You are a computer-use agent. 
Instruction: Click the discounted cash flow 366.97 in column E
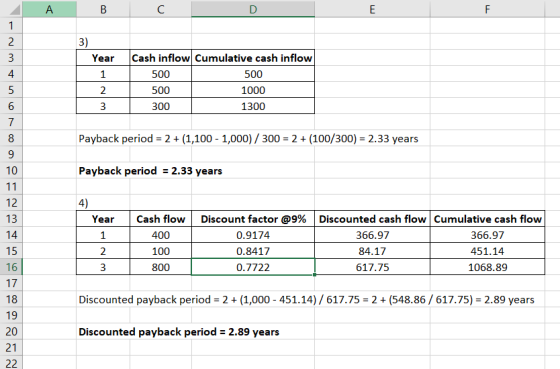click(372, 235)
